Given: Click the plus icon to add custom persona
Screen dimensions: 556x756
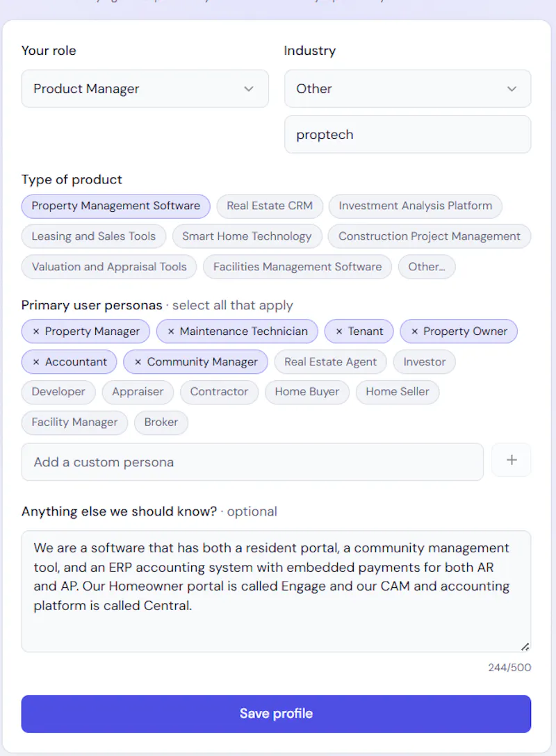Looking at the screenshot, I should click(x=512, y=460).
